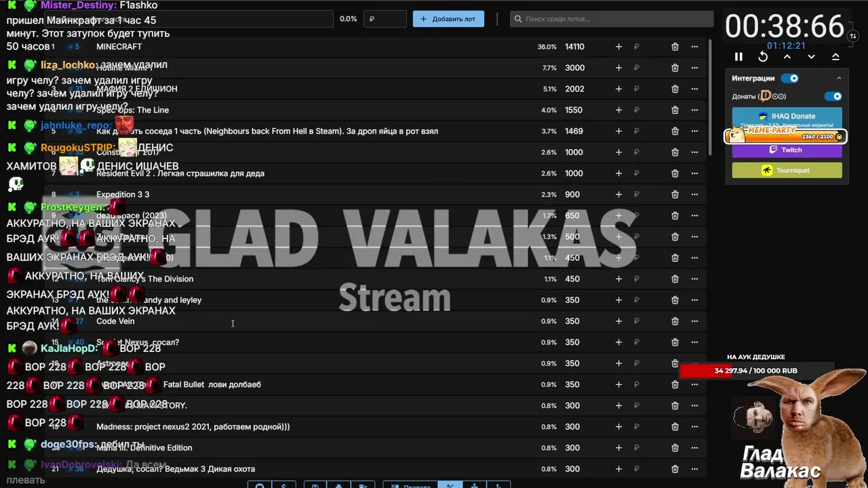
Task: Subtract time with the down arrow
Action: [x=811, y=57]
